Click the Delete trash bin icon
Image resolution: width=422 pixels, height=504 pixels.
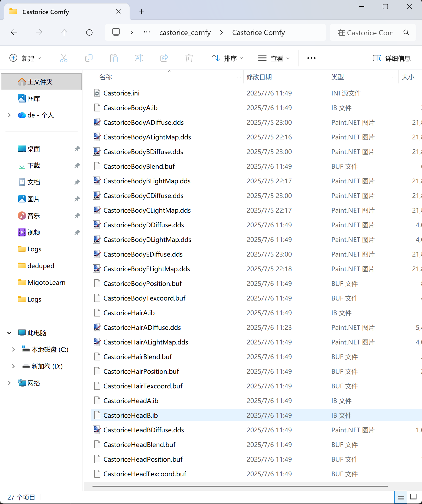(189, 58)
